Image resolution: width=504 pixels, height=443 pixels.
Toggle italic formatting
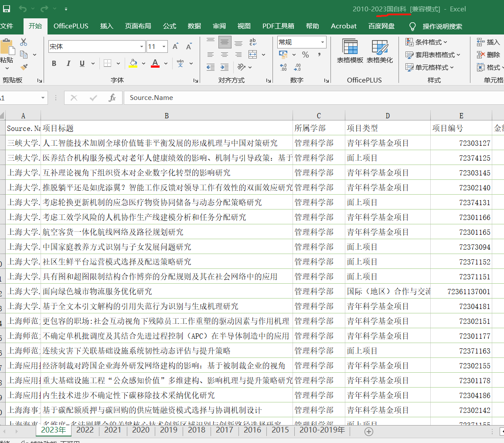click(68, 63)
